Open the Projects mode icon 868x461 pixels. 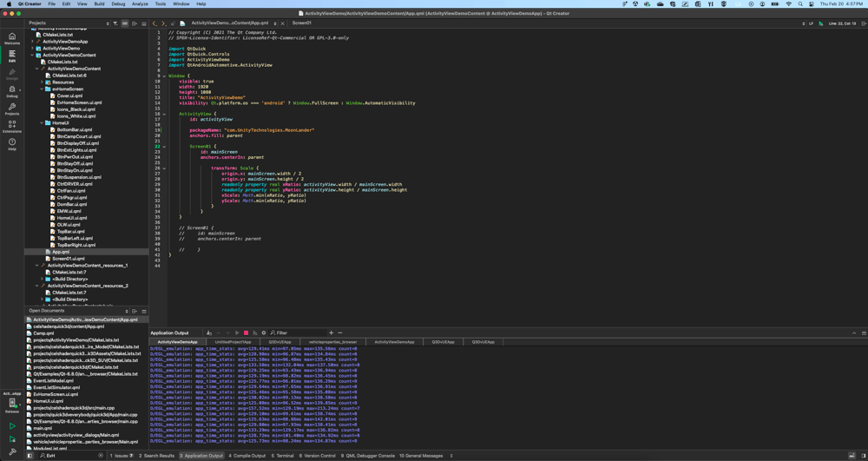[12, 109]
